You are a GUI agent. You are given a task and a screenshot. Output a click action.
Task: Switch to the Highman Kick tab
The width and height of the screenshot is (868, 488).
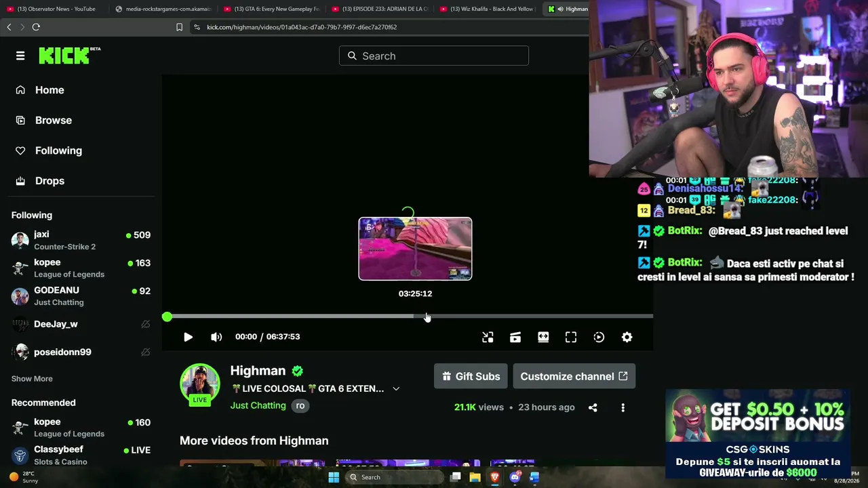coord(567,9)
